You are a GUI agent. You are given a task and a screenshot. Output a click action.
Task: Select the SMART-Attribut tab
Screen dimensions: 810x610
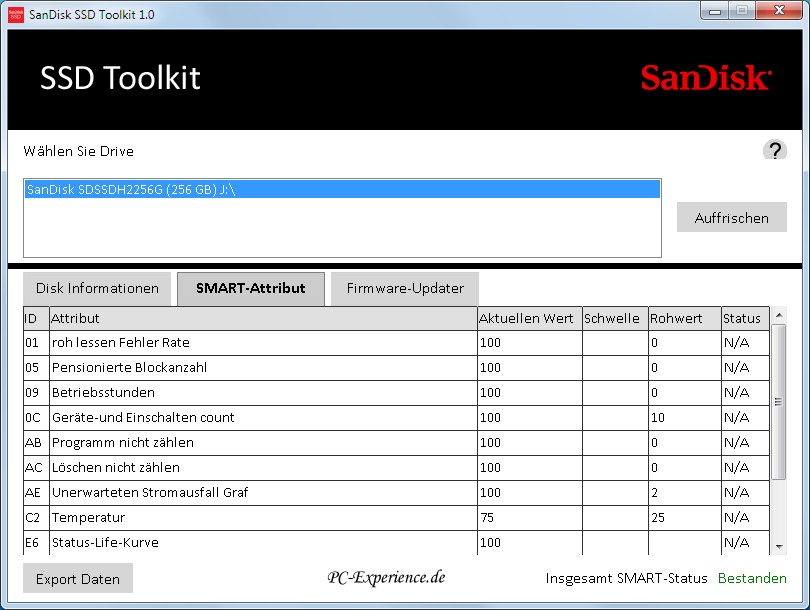[x=251, y=288]
